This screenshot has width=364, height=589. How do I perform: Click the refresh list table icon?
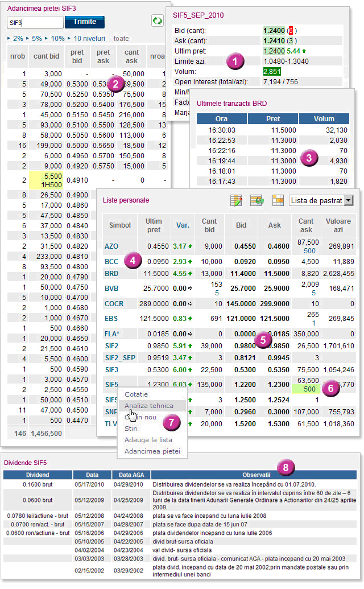pyautogui.click(x=257, y=200)
